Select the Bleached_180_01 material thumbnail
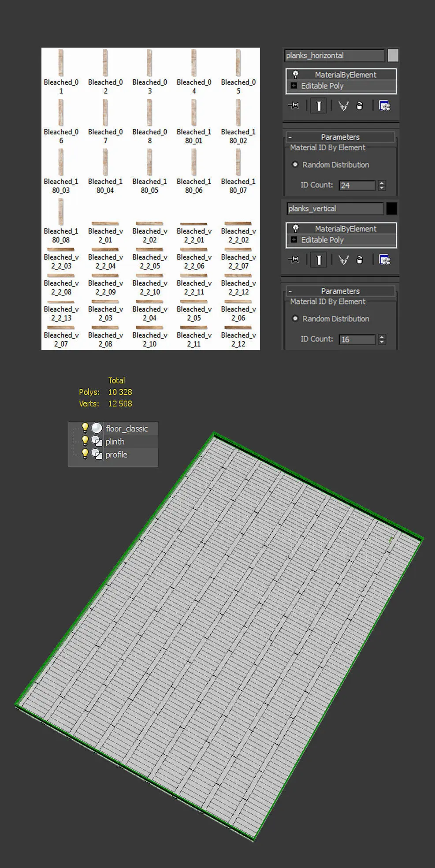435x868 pixels. coord(194,112)
